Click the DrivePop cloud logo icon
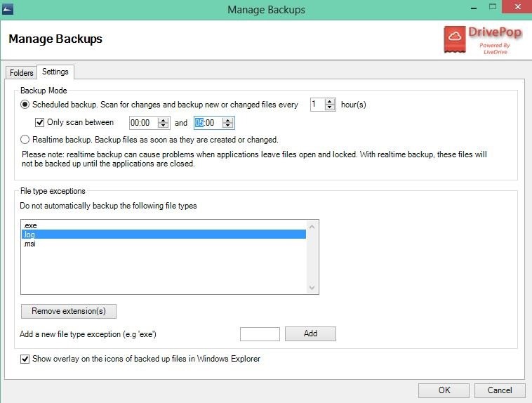532x403 pixels. (455, 39)
